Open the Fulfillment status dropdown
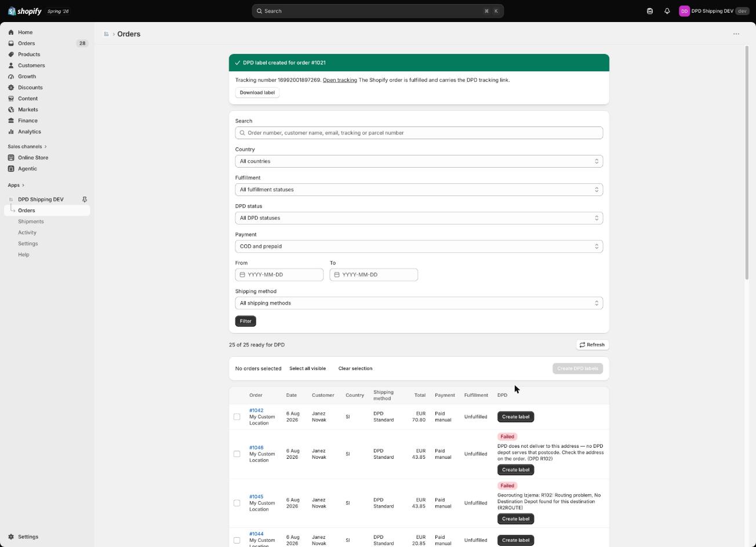Viewport: 756px width, 547px height. [x=419, y=190]
